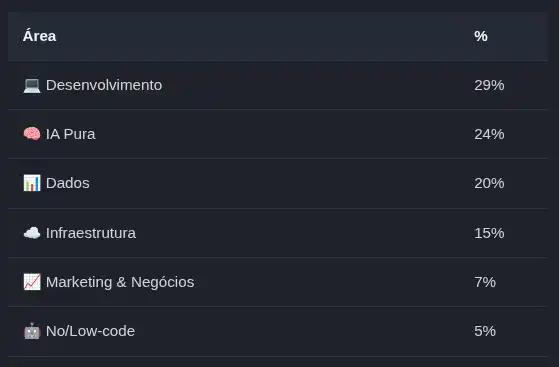Click the Marketing & Negócios label
Screen dimensions: 559x367
point(120,282)
